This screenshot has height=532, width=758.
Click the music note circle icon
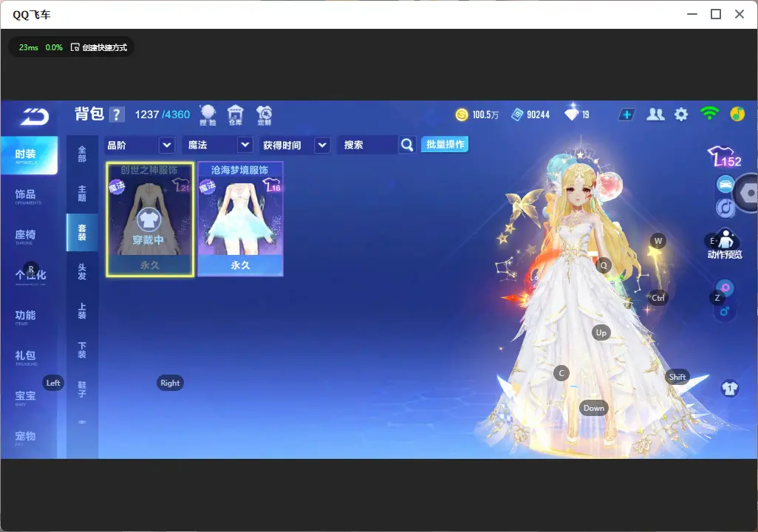coord(725,208)
